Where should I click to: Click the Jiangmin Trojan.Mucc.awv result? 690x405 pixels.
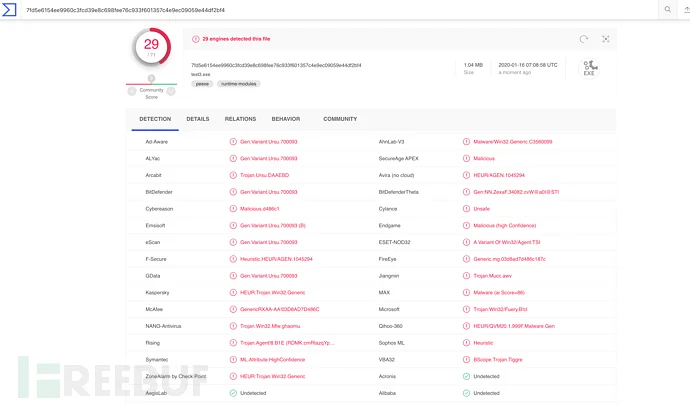(492, 276)
